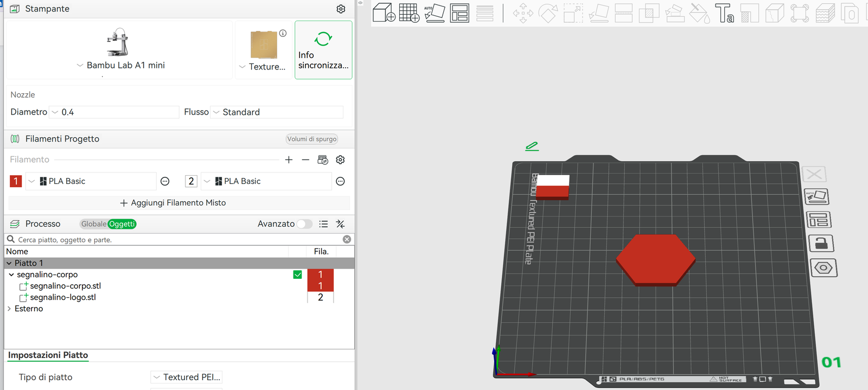
Task: Select the Rotate tool icon
Action: click(548, 12)
